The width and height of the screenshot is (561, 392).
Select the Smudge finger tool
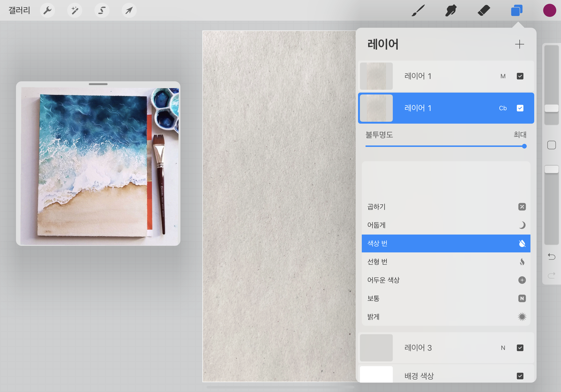click(451, 11)
